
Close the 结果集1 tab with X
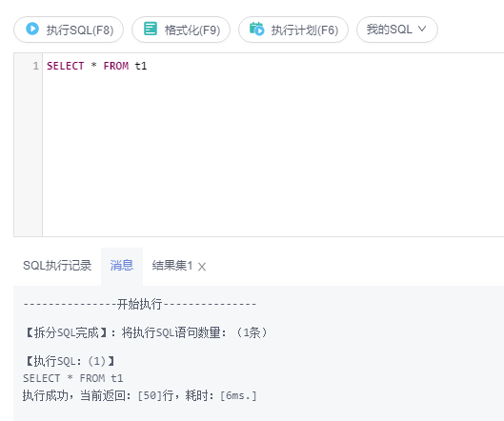202,267
